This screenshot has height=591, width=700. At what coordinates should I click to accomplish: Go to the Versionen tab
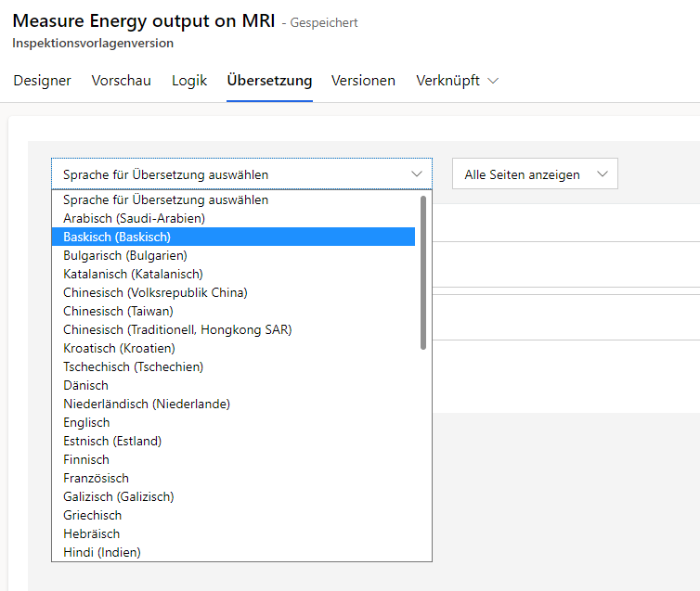point(363,81)
